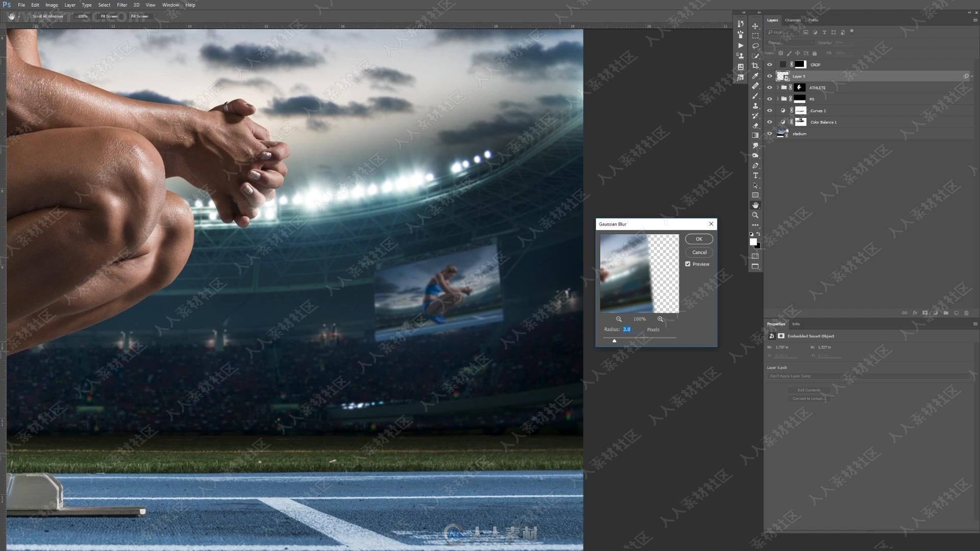Click the Radius input field
The image size is (980, 551).
pyautogui.click(x=632, y=330)
